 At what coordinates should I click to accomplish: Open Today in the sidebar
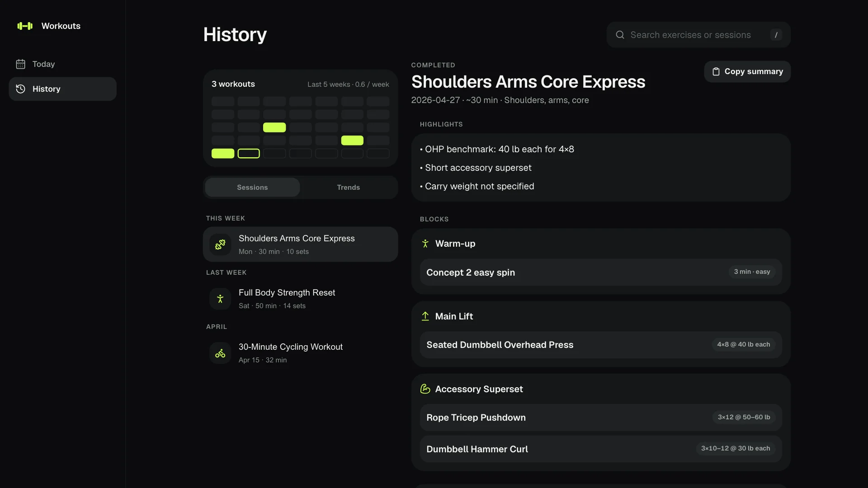[x=63, y=64]
